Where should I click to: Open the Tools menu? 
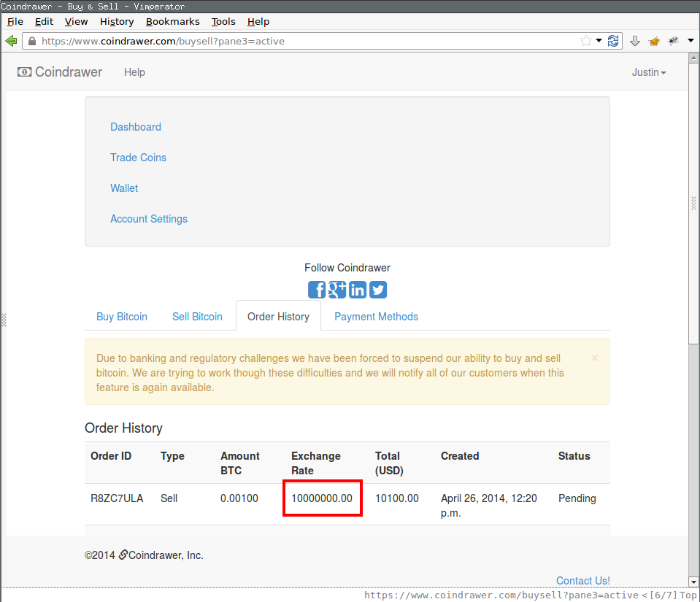(x=223, y=21)
